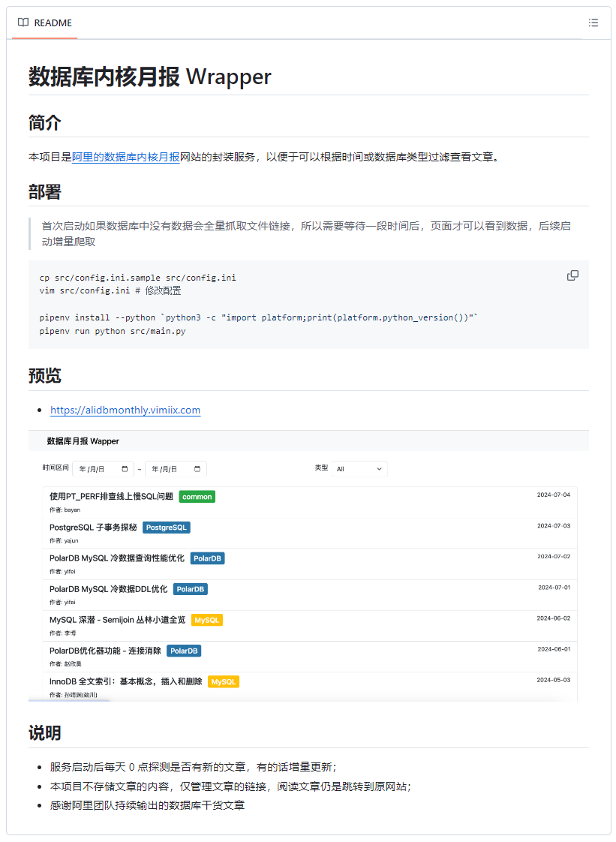Click bullet 服务启动后每天 0 点探测是否有新的文章
The image size is (616, 842).
(x=194, y=767)
